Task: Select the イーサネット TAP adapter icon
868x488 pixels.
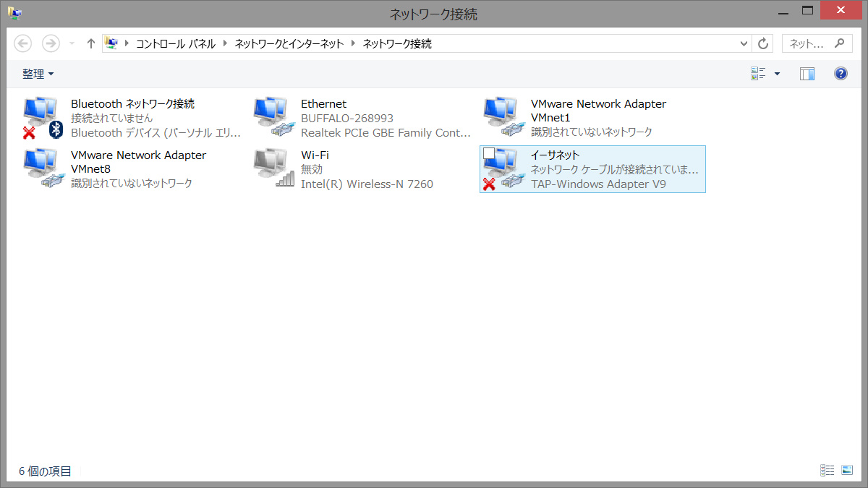Action: pyautogui.click(x=503, y=169)
